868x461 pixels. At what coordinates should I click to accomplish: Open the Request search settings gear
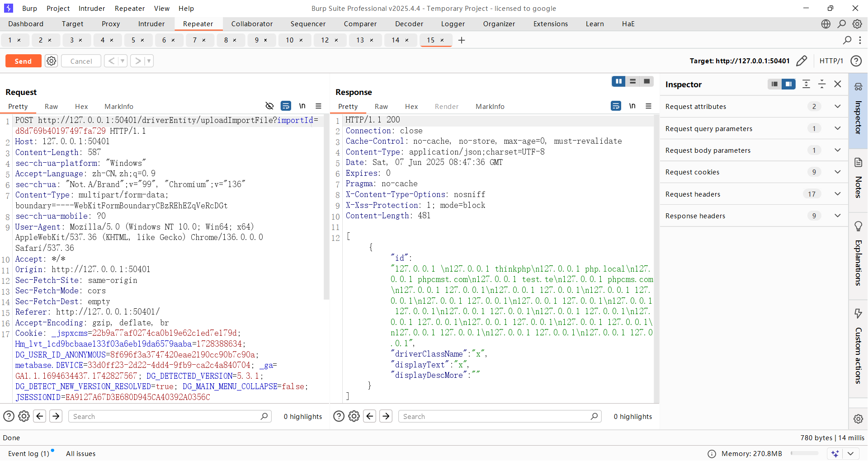[24, 416]
